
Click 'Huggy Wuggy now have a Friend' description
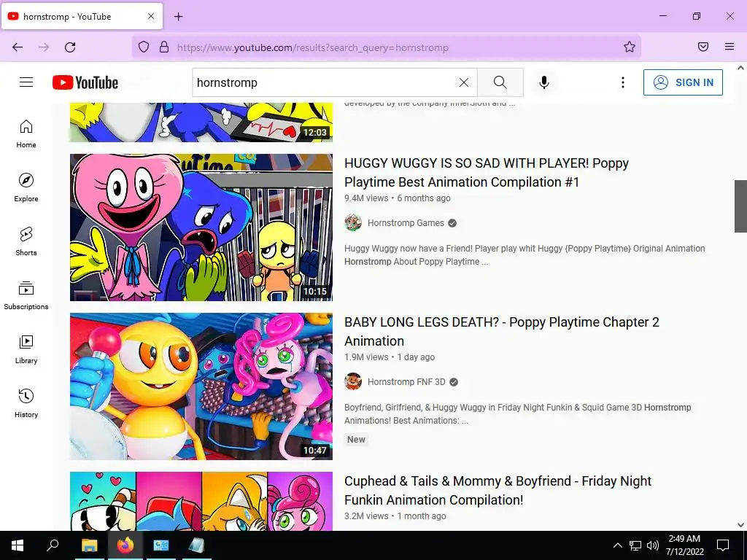[525, 254]
